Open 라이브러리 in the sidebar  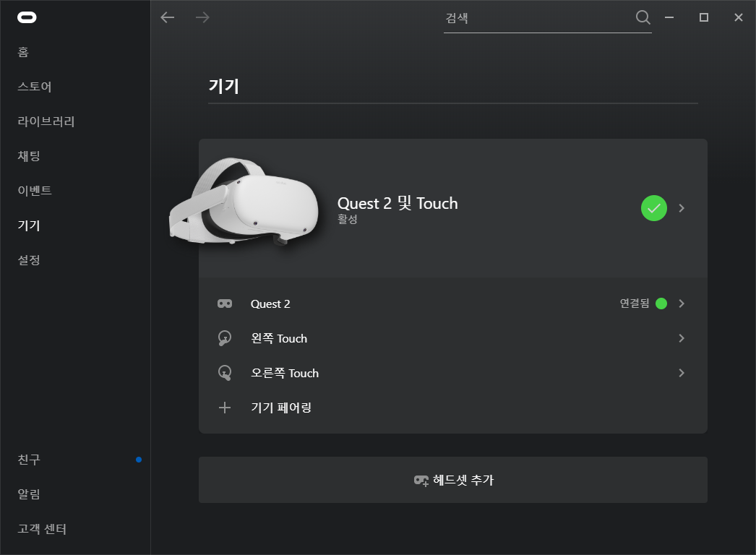click(x=46, y=121)
